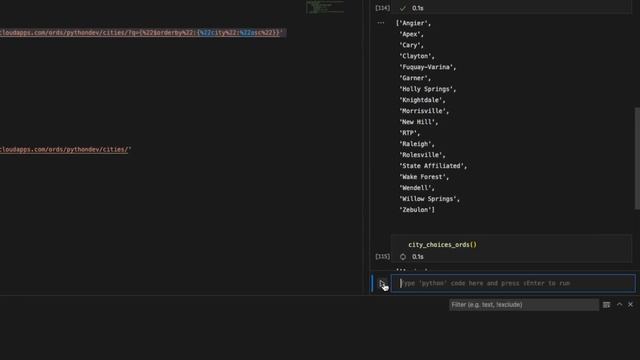Click execution count [115]
Viewport: 640px width, 360px height.
coord(382,257)
